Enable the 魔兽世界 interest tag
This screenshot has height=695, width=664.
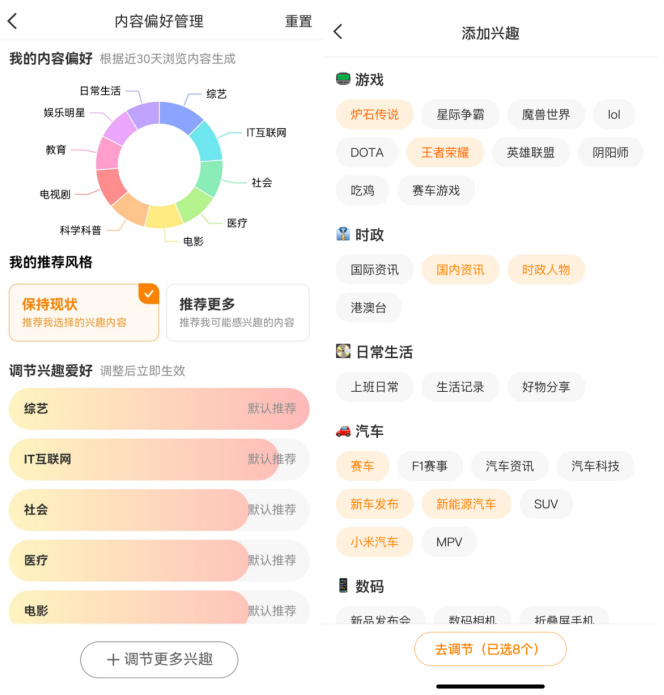546,114
